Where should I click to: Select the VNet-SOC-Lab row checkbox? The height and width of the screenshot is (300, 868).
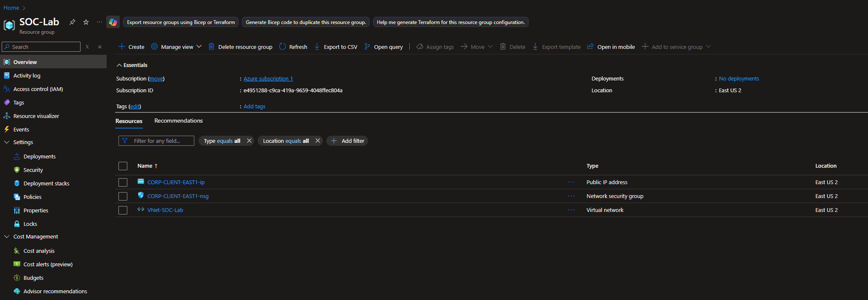(123, 210)
